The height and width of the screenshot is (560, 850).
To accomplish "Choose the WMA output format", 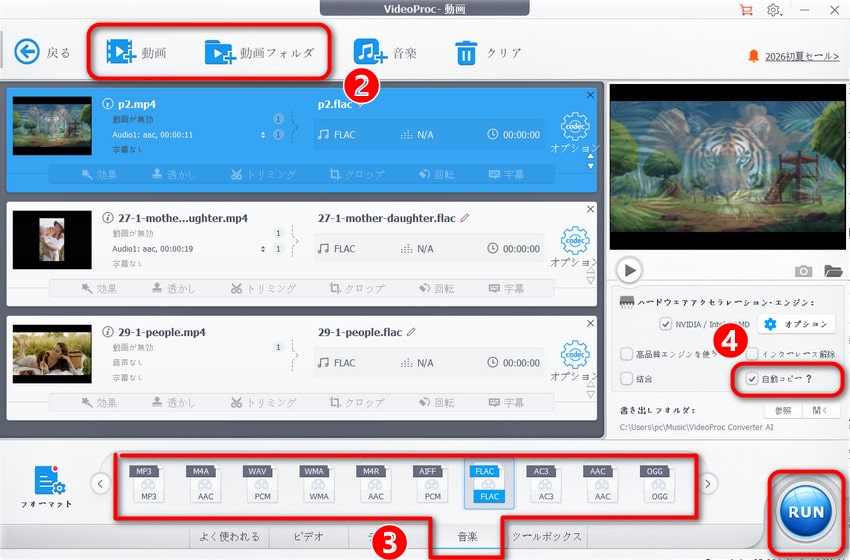I will pyautogui.click(x=319, y=483).
